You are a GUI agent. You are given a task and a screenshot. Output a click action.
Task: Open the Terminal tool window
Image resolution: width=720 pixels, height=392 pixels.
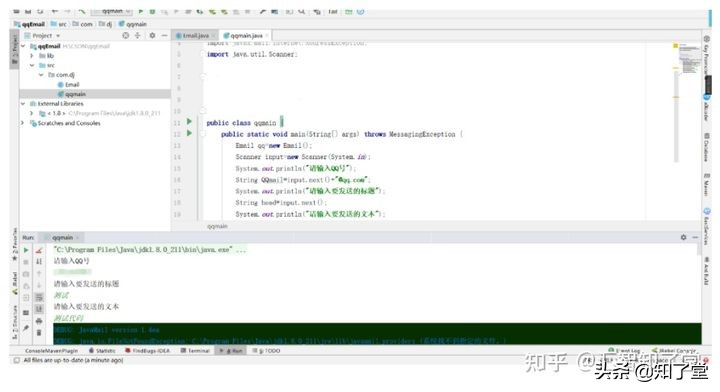(195, 351)
